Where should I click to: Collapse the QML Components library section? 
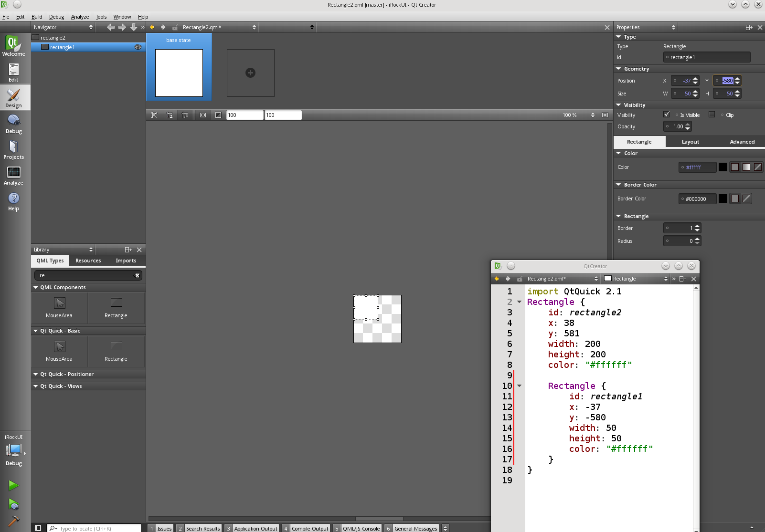point(35,287)
